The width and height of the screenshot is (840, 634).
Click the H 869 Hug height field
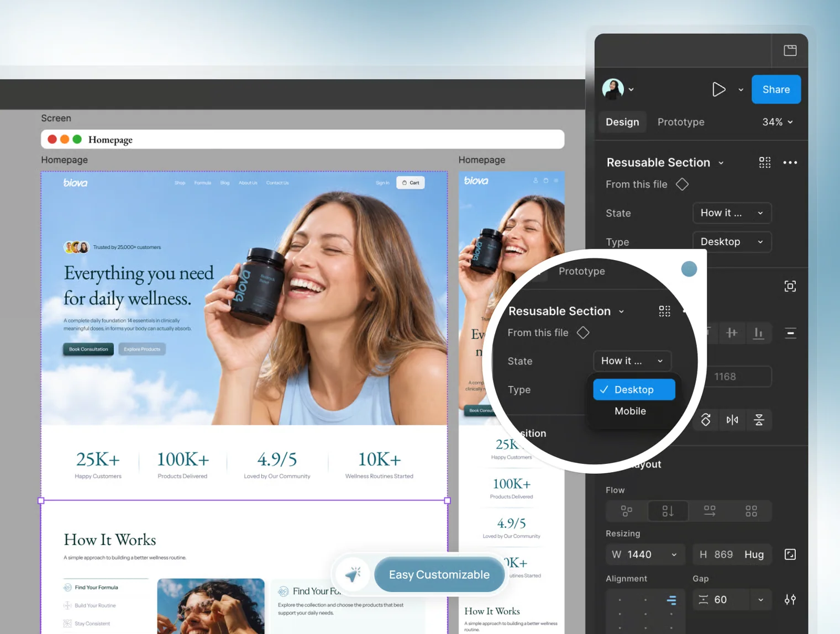[x=732, y=554]
